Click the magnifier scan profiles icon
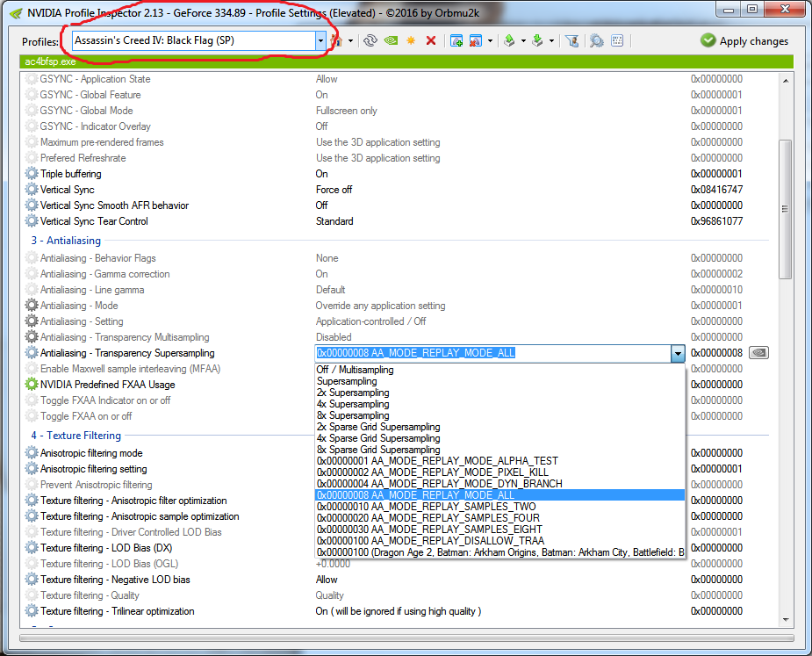The height and width of the screenshot is (656, 812). (597, 40)
